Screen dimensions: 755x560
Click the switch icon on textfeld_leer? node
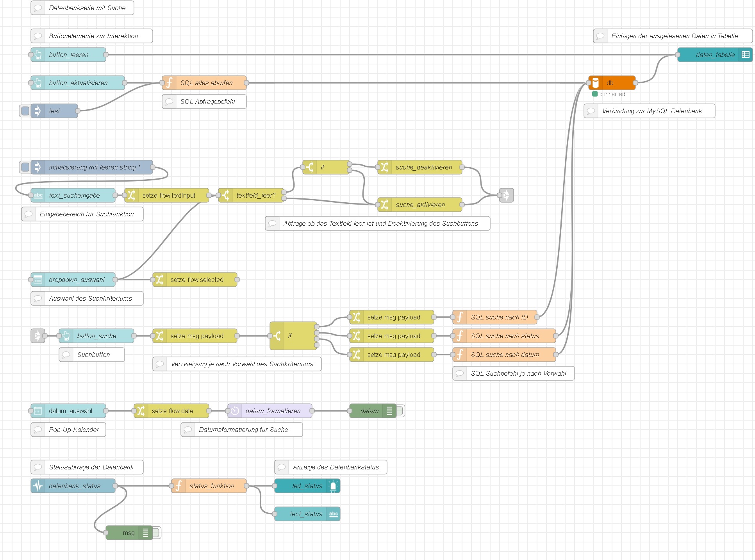[x=225, y=195]
